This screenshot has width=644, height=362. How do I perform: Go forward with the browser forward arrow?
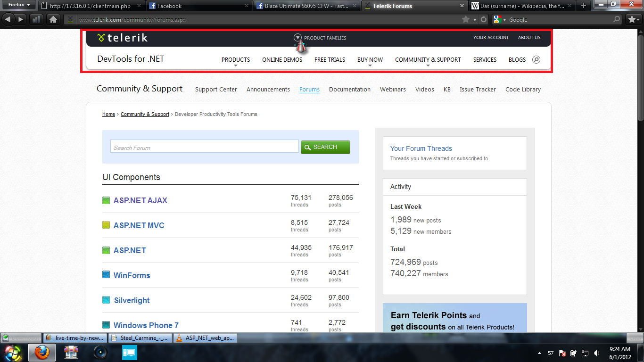pos(21,19)
